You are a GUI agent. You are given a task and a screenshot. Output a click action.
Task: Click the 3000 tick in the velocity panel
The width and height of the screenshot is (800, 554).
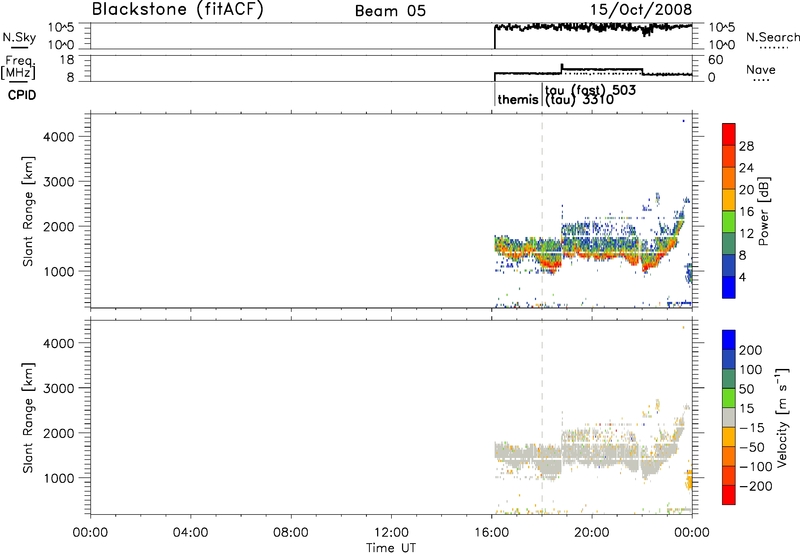coord(58,388)
